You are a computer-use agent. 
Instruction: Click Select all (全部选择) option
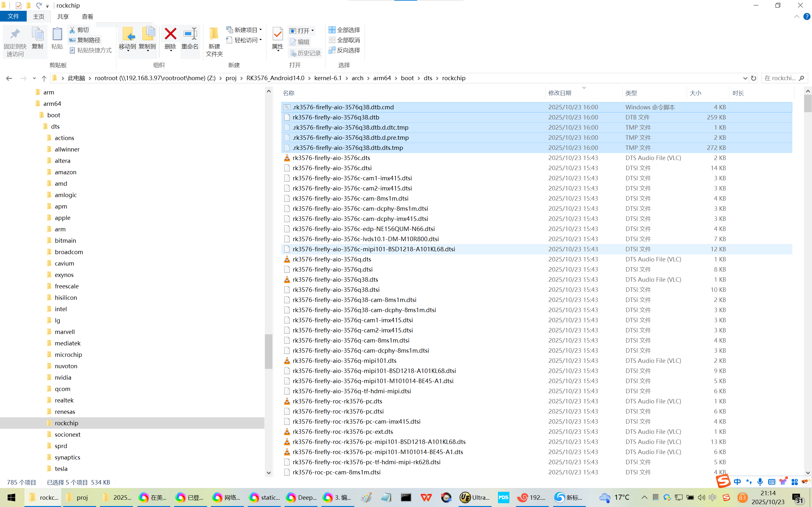click(x=344, y=30)
